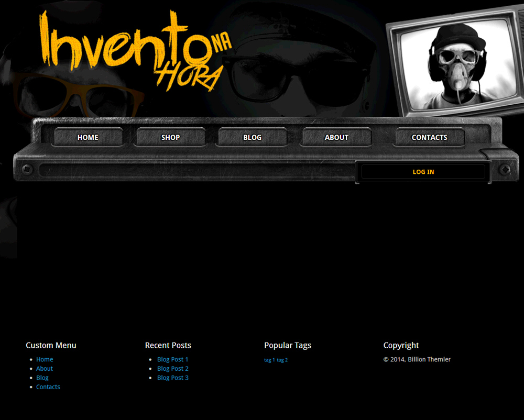
Task: Click the gas mask TV image
Action: [x=456, y=62]
